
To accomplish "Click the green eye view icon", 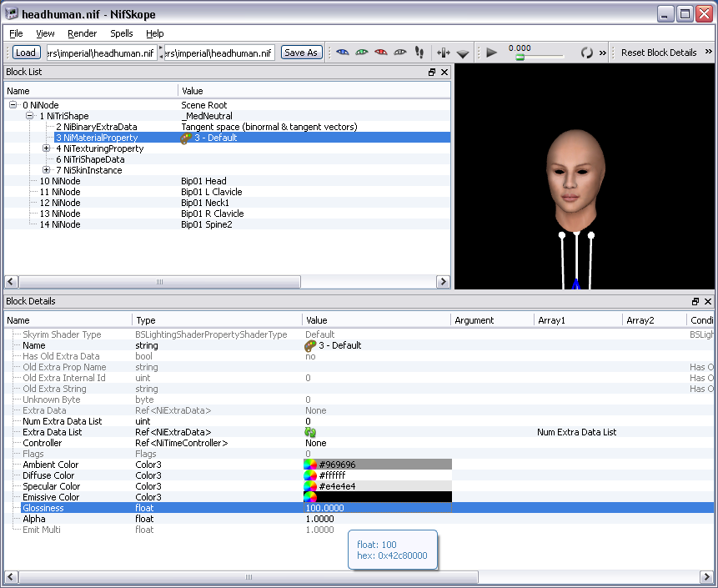I will point(362,53).
